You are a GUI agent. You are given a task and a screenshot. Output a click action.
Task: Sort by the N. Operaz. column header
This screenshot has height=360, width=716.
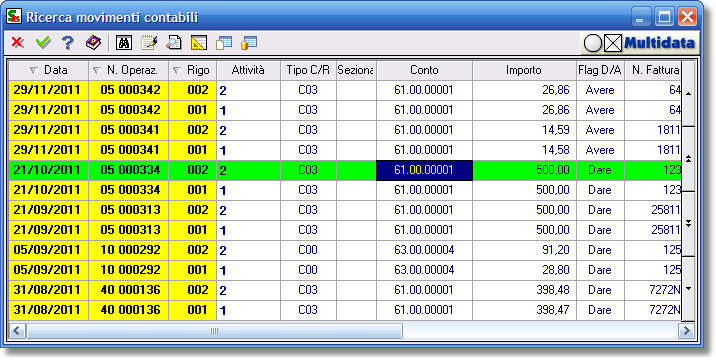(x=128, y=70)
